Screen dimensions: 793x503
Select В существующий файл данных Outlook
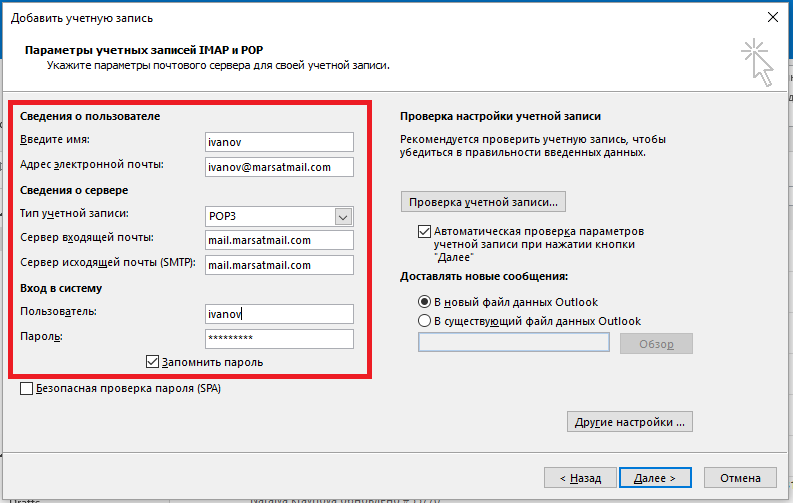point(424,321)
